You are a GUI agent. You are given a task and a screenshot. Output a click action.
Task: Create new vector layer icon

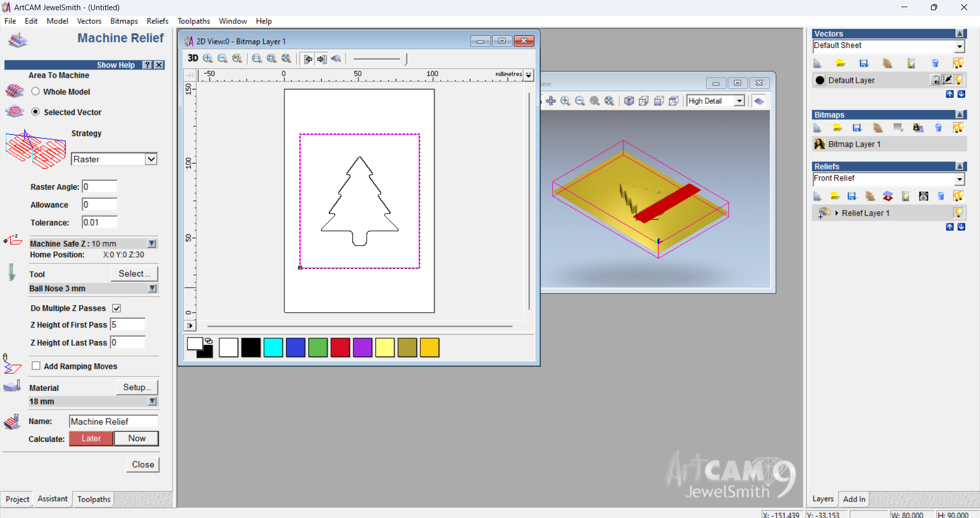[x=817, y=63]
